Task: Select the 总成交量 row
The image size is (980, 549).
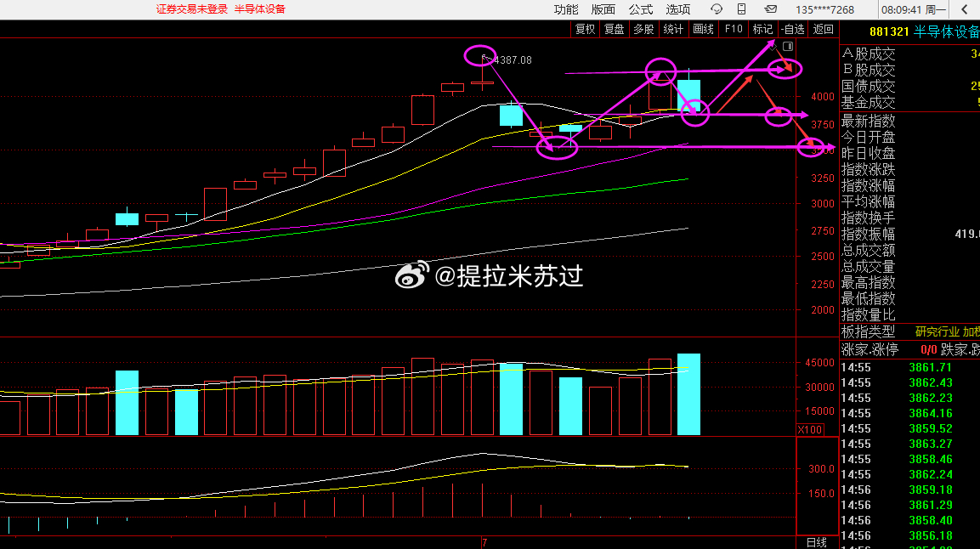Action: pos(909,267)
